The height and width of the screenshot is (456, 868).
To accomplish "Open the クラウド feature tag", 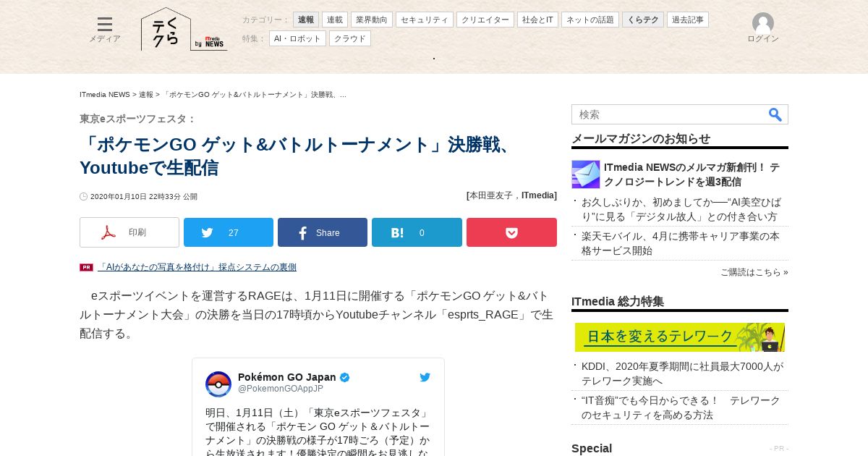I will click(x=350, y=38).
